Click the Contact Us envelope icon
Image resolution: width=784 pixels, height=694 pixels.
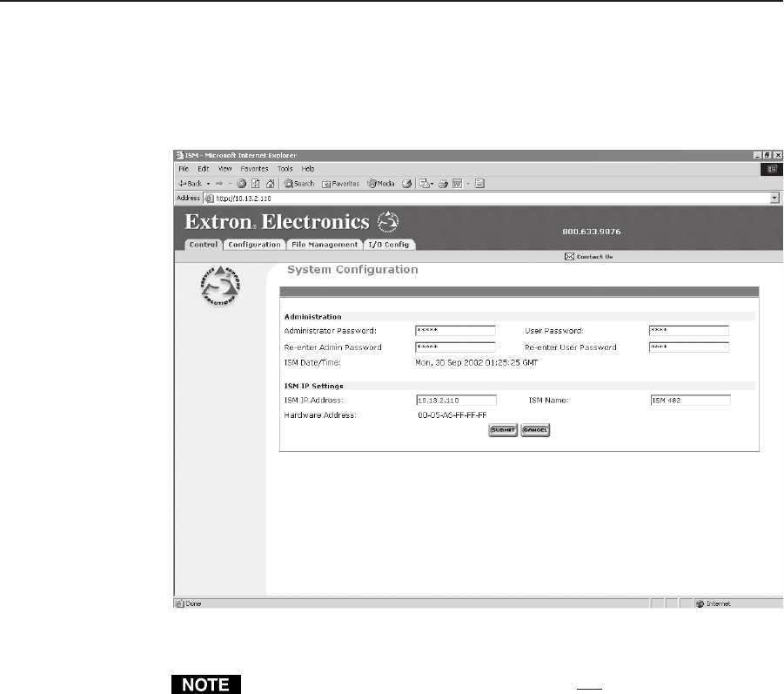point(569,257)
